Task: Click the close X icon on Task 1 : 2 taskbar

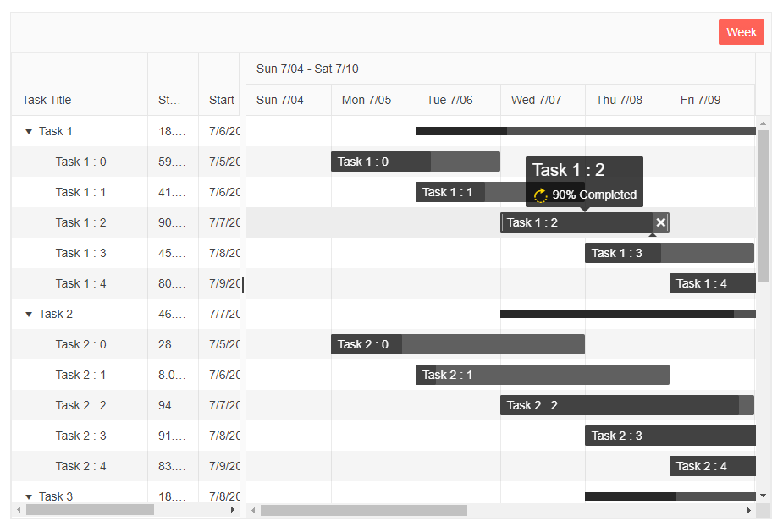Action: (x=659, y=222)
